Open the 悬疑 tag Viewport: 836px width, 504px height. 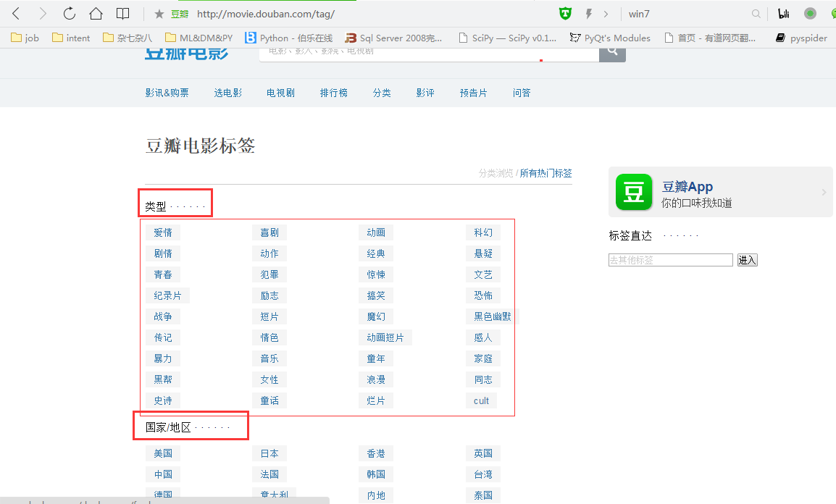point(483,253)
